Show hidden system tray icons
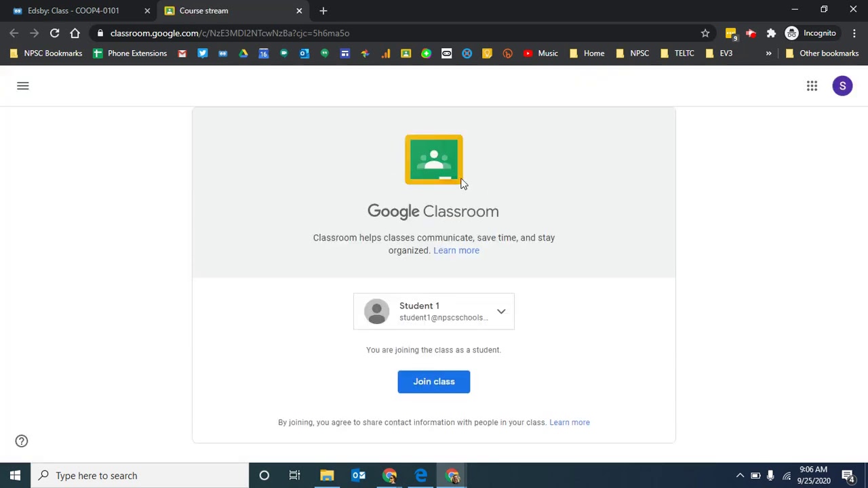 click(x=740, y=475)
